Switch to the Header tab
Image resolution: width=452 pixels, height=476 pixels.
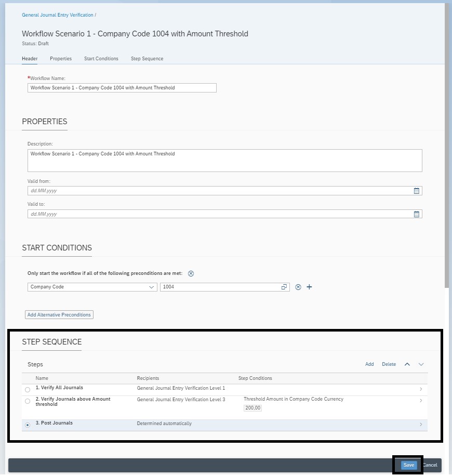(x=30, y=59)
